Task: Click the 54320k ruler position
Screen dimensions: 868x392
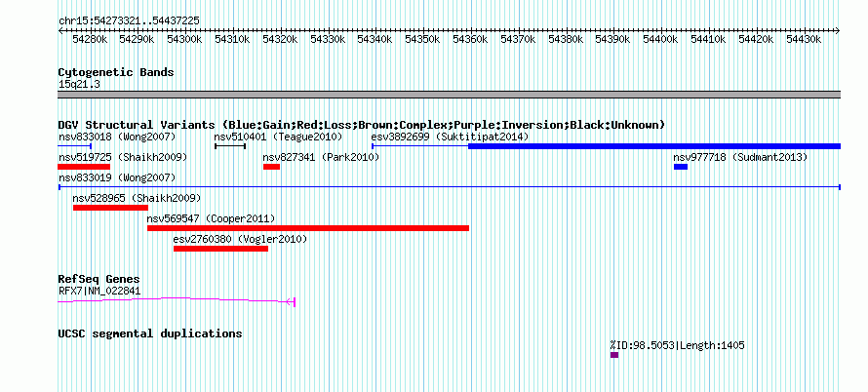Action: pyautogui.click(x=281, y=39)
